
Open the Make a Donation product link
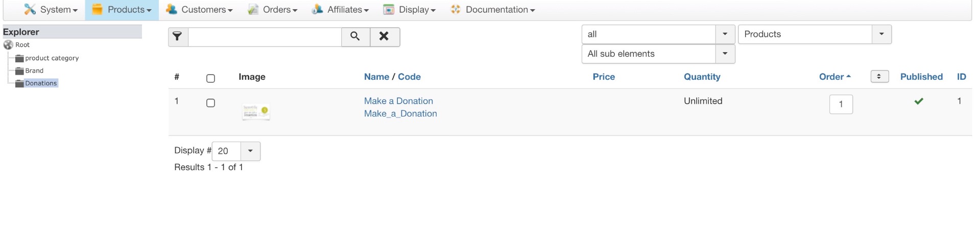398,101
